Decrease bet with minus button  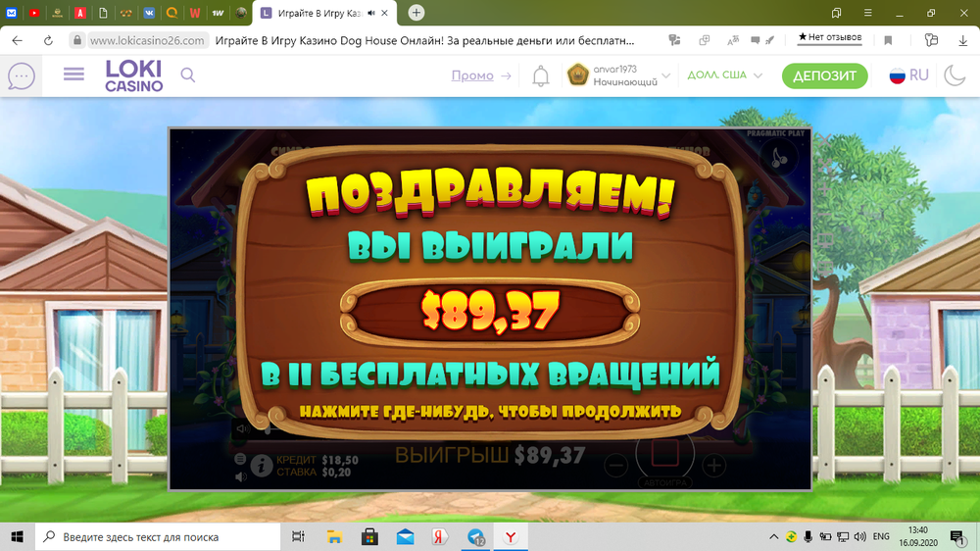pyautogui.click(x=616, y=466)
